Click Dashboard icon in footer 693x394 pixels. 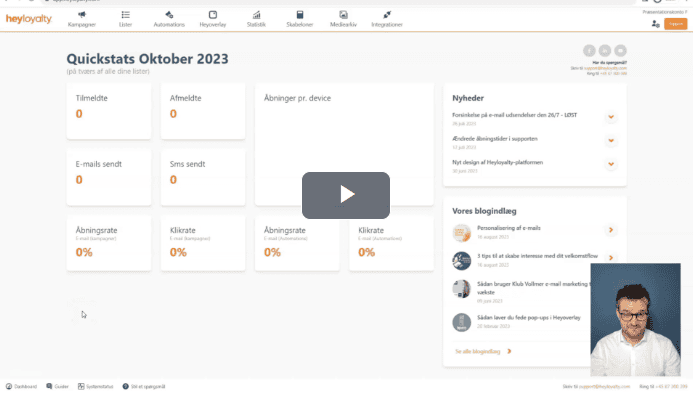click(9, 386)
